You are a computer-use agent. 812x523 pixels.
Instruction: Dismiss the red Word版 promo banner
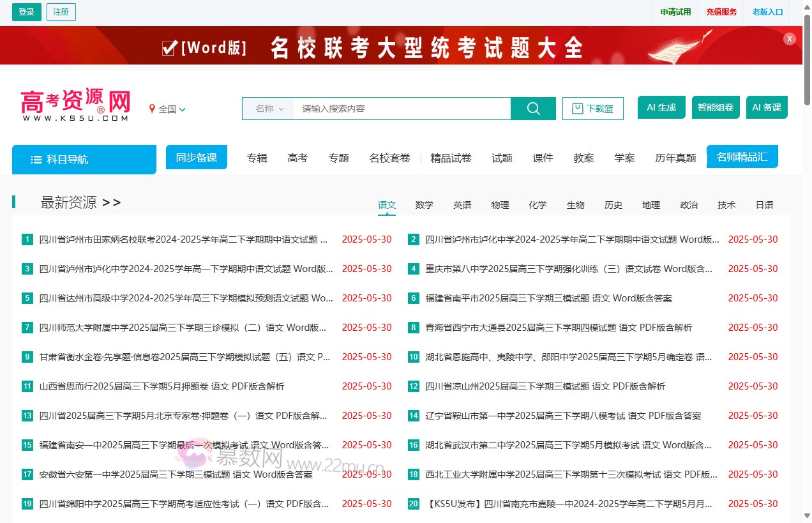[790, 38]
